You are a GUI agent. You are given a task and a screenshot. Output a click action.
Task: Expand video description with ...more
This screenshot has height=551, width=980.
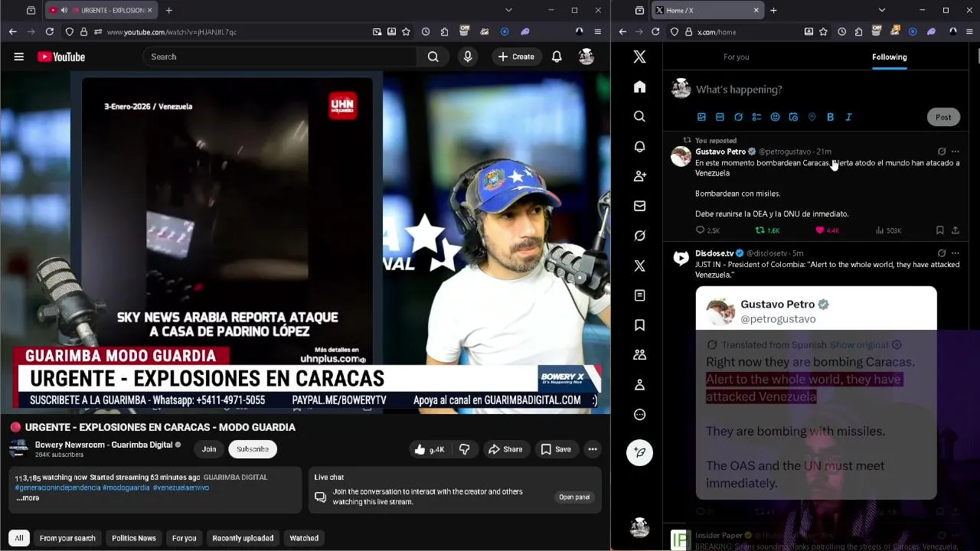point(28,498)
